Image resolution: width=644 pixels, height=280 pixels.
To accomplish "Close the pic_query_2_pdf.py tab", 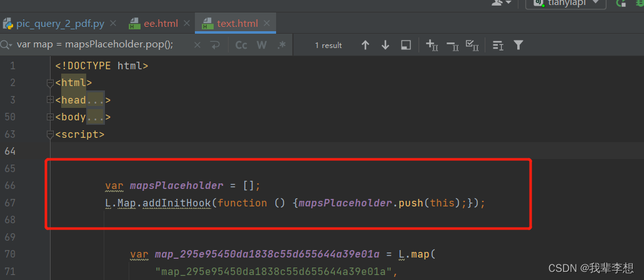I will [x=113, y=24].
